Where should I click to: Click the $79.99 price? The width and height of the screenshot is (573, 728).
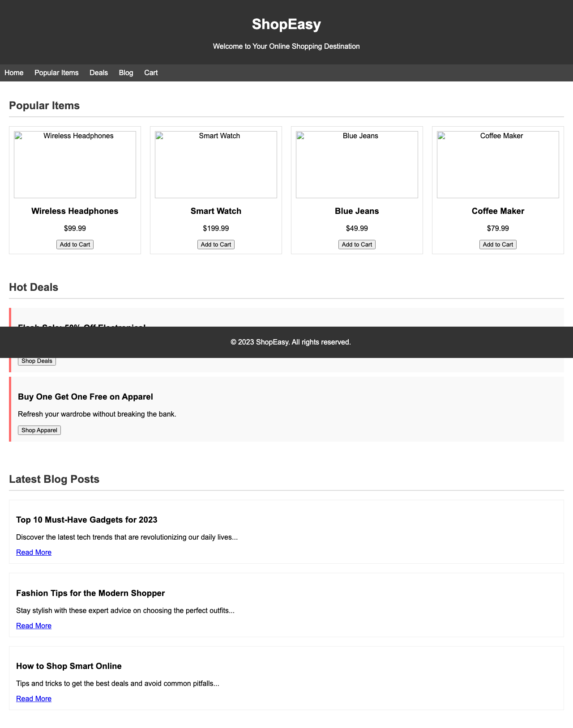tap(498, 229)
